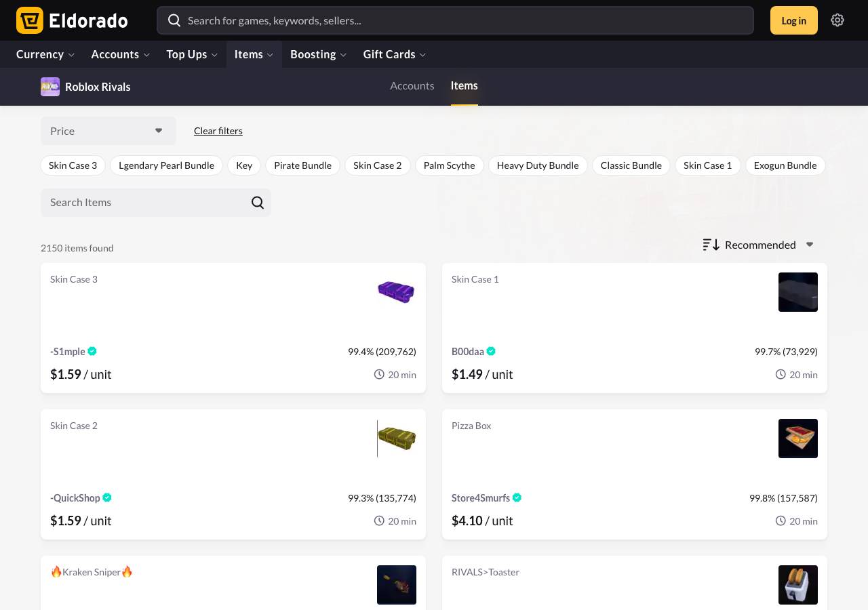Expand the Boosting menu
Viewport: 868px width, 610px height.
pyautogui.click(x=319, y=54)
